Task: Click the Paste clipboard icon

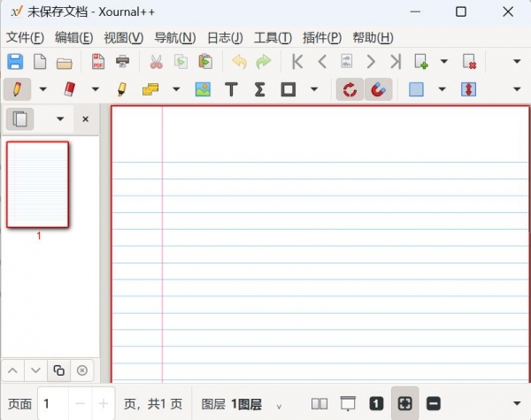Action: tap(205, 62)
